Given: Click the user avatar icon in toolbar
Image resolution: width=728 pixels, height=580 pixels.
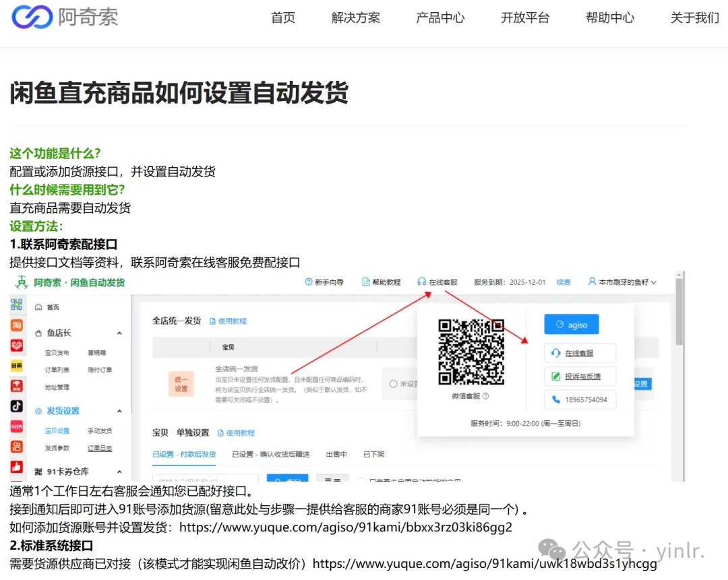Looking at the screenshot, I should pyautogui.click(x=592, y=282).
